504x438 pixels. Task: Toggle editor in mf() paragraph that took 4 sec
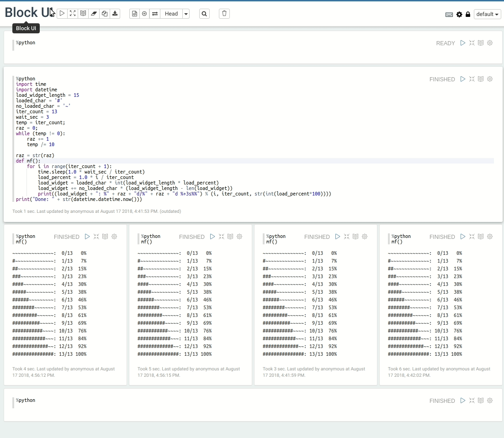(96, 237)
